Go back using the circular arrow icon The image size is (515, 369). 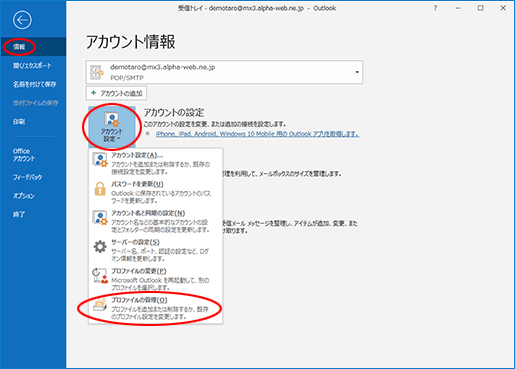click(22, 20)
